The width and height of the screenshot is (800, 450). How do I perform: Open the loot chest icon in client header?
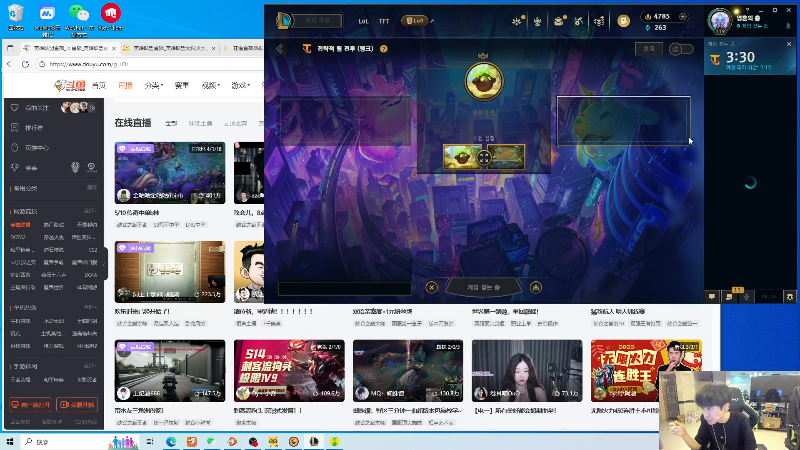[x=559, y=21]
